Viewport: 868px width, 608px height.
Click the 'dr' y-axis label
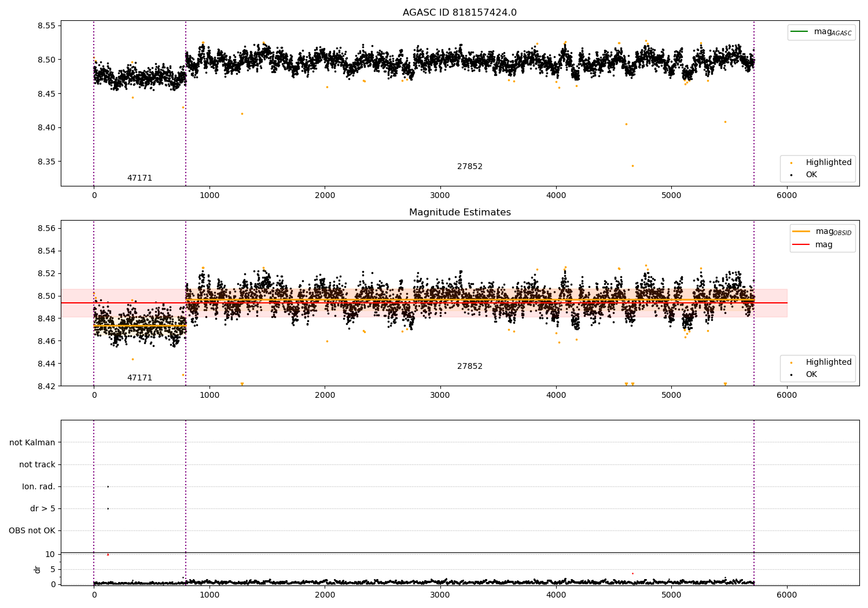(x=38, y=569)
